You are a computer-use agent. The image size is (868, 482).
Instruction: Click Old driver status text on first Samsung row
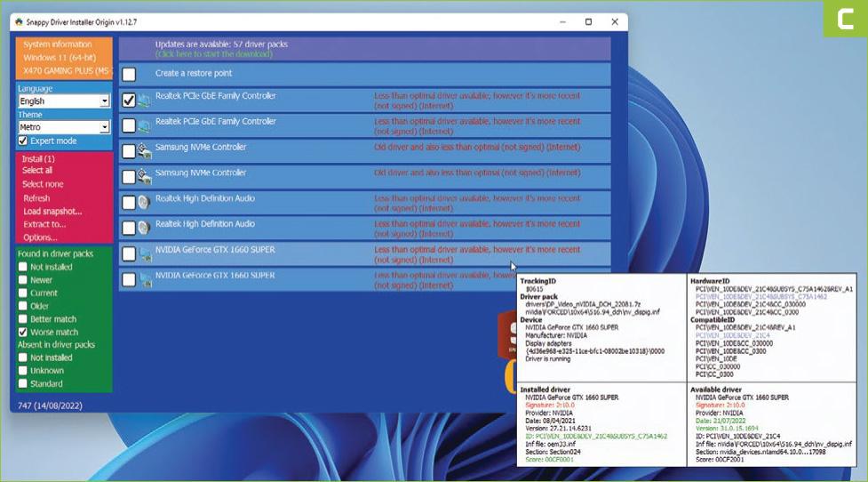point(477,148)
